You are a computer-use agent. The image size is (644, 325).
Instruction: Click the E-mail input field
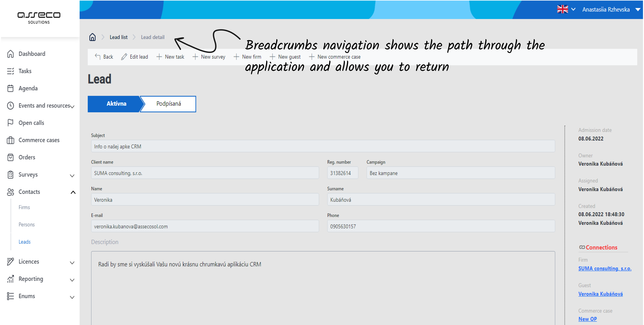(x=205, y=226)
